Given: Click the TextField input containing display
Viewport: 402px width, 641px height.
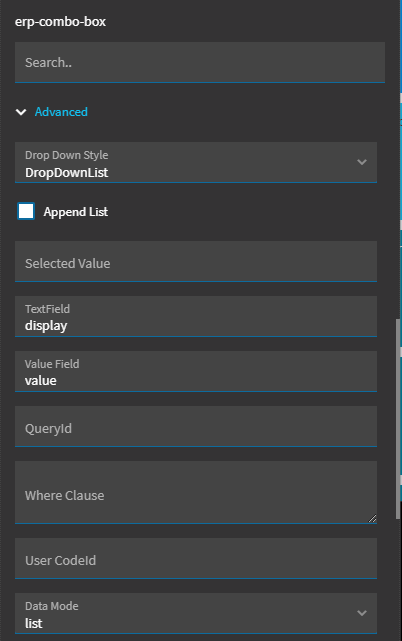Looking at the screenshot, I should click(x=196, y=316).
